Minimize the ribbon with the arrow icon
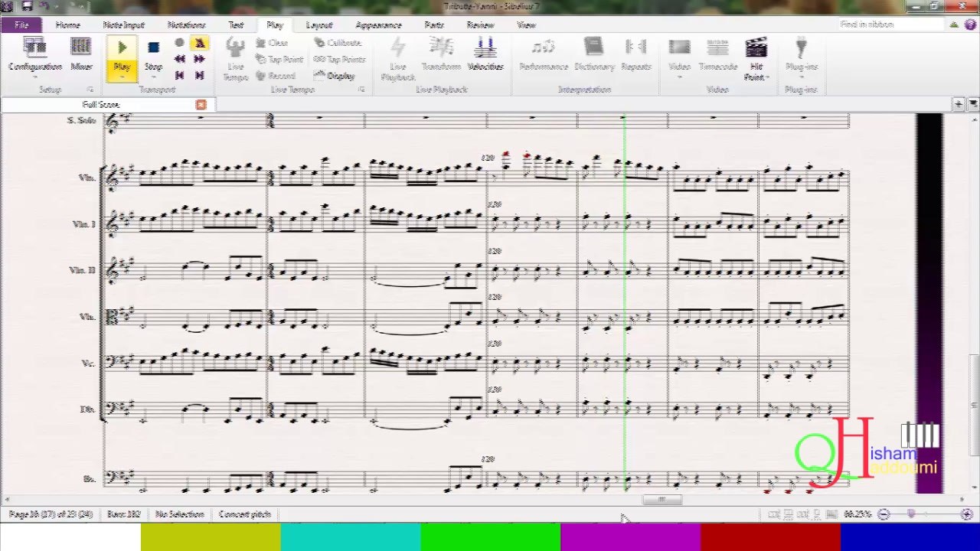This screenshot has width=980, height=551. coord(954,24)
